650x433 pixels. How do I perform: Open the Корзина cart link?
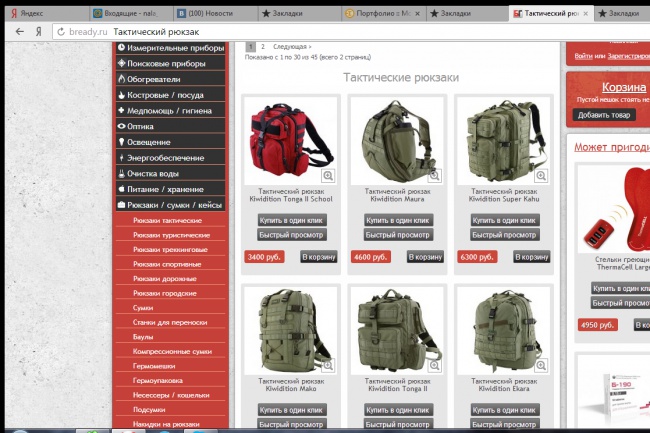(623, 87)
